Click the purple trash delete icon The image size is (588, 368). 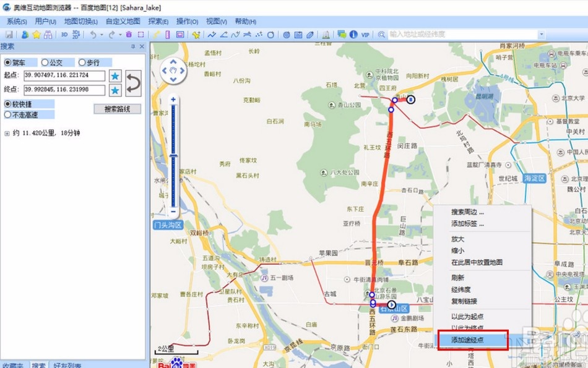click(129, 35)
